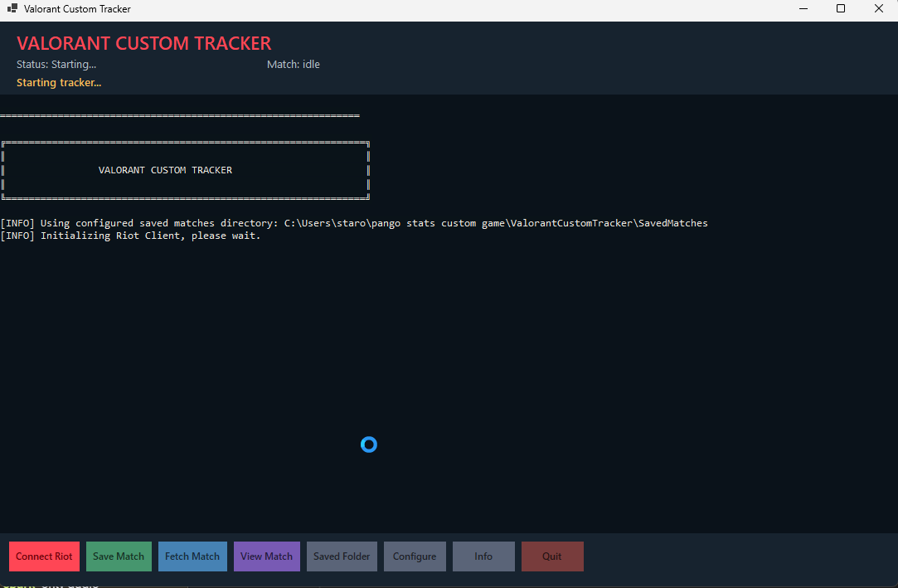
Task: Click the orange 'Starting tracker...' message
Action: coord(59,82)
